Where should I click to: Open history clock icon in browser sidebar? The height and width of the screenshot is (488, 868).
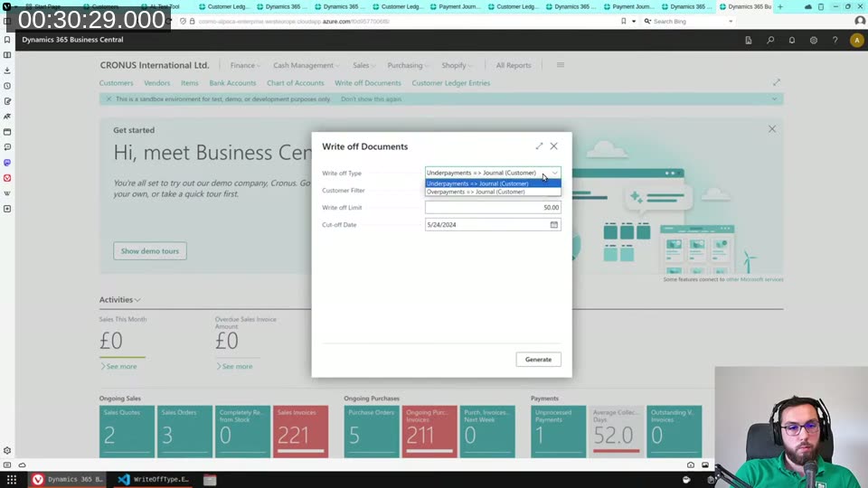coord(7,86)
